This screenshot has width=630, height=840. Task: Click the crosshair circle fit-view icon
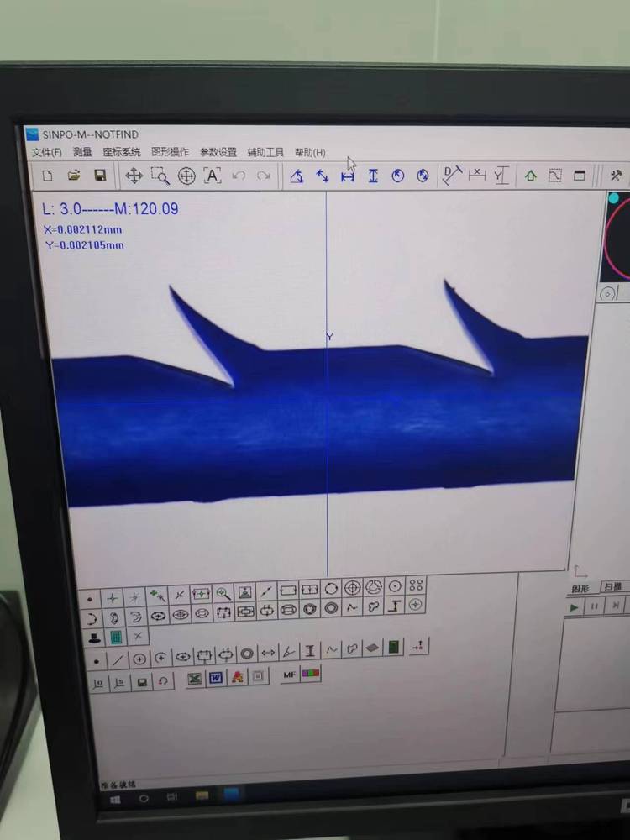(x=186, y=176)
